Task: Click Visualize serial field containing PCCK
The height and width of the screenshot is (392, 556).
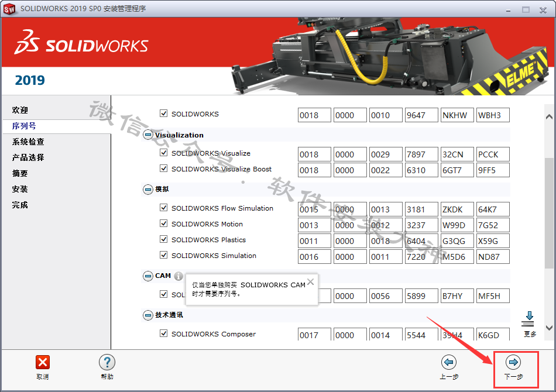Action: click(493, 154)
